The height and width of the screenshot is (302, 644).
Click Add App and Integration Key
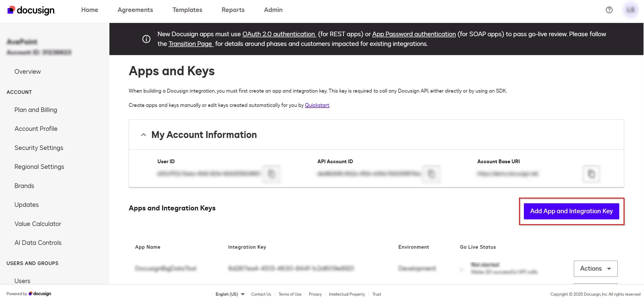pos(571,211)
